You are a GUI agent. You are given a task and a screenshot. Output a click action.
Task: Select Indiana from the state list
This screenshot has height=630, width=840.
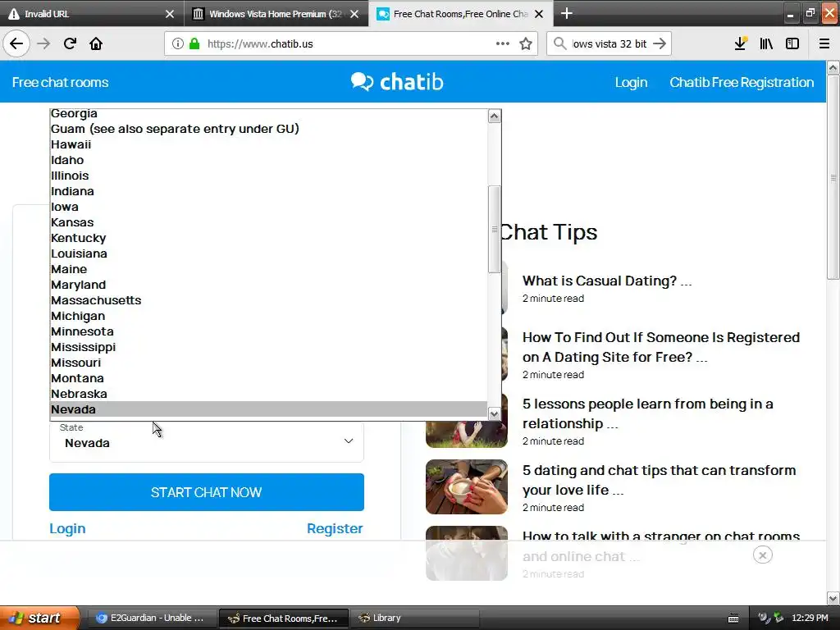coord(268,191)
